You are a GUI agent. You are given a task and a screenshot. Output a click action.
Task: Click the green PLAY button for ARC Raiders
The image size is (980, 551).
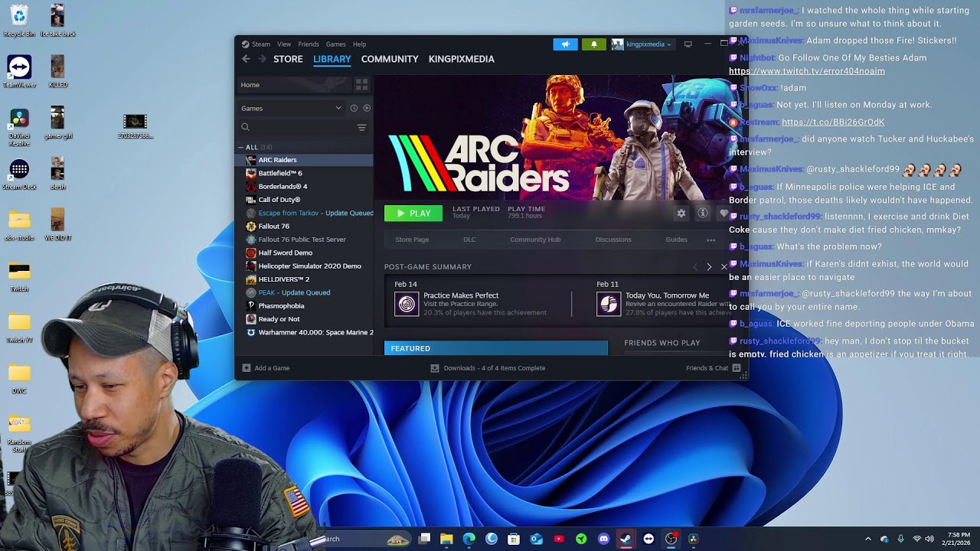coord(413,214)
